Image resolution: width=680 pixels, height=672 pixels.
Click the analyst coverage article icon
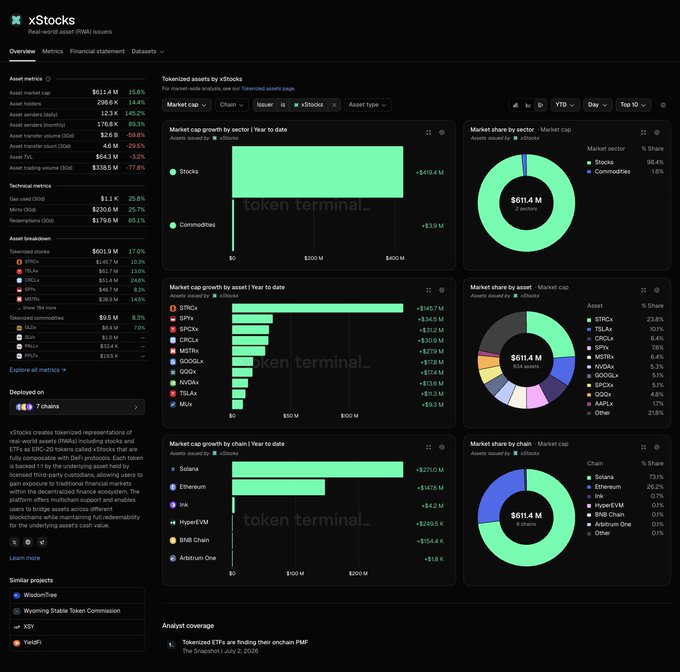tap(171, 645)
